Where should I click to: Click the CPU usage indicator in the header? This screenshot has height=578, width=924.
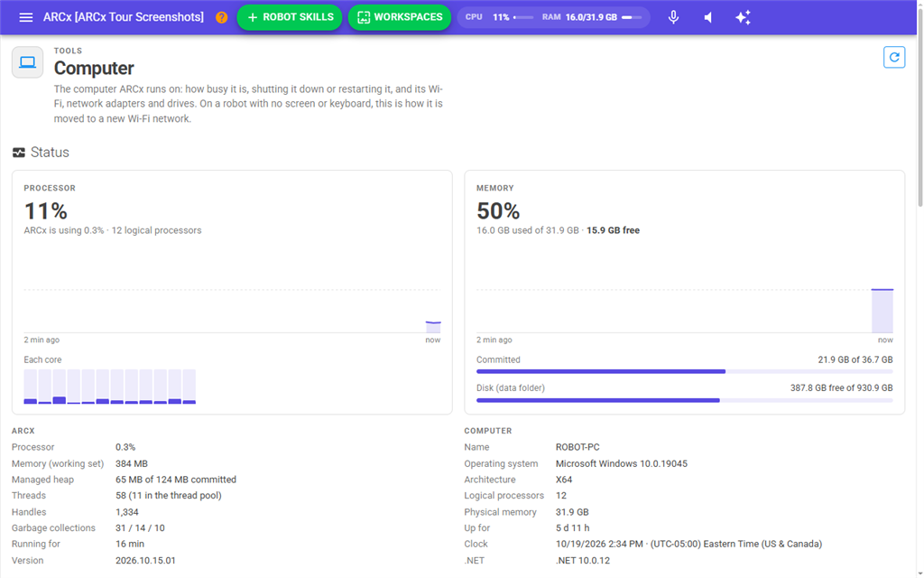[499, 17]
